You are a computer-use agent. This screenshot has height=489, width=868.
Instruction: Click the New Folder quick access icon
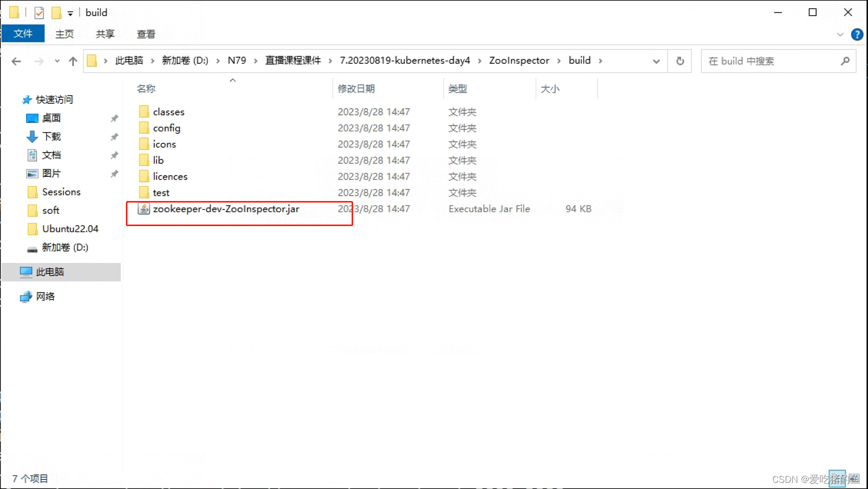point(56,13)
